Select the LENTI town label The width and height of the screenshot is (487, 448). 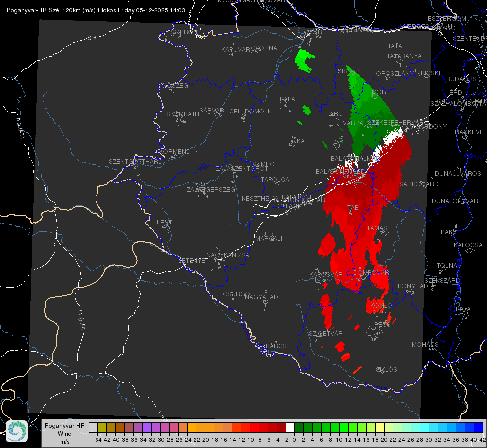click(x=165, y=223)
